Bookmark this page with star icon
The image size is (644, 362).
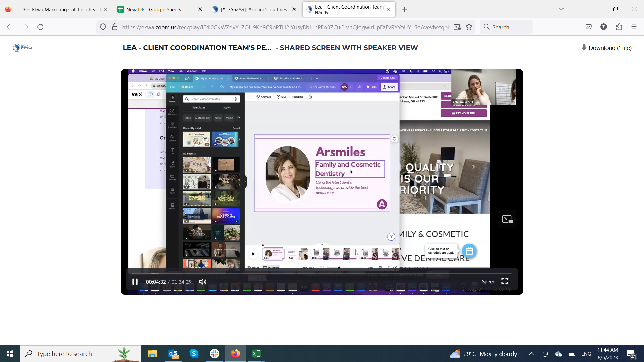point(469,27)
